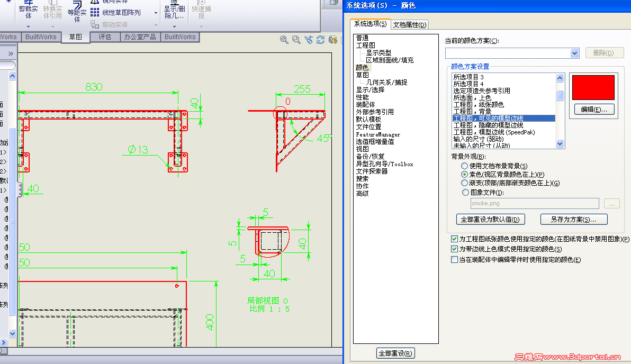Viewport: 631px width, 364px height.
Task: Click the Move Entities (移动实体) icon
Action: [95, 24]
